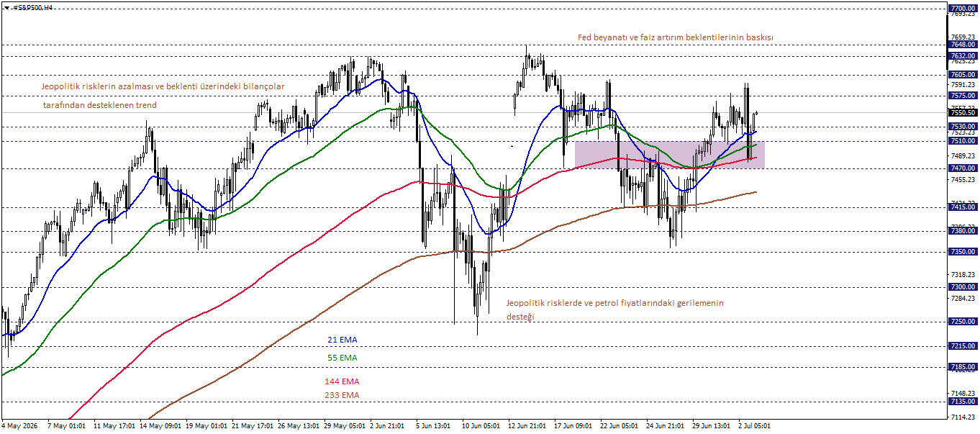The width and height of the screenshot is (980, 434).
Task: Click the 10 Jun 05:01 time label
Action: tap(482, 426)
